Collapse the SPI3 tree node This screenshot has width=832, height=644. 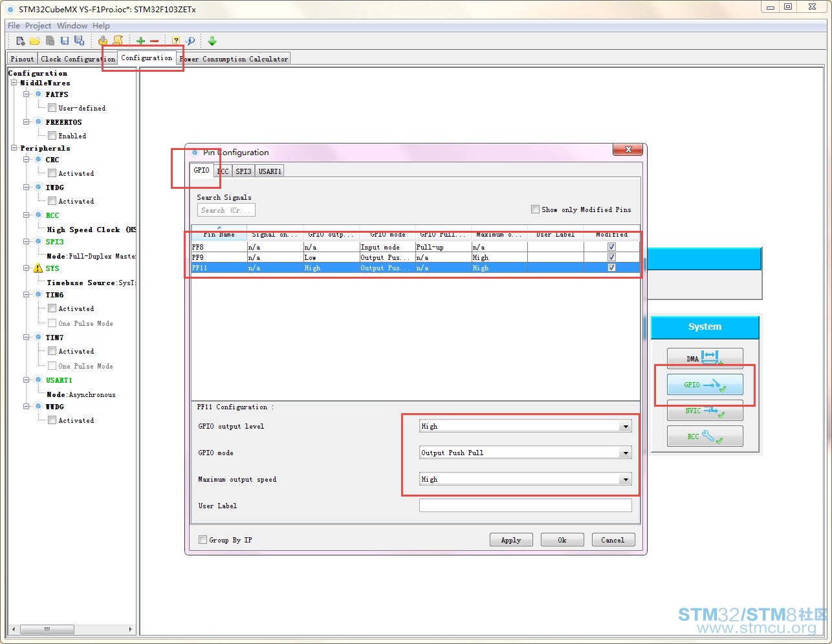(x=27, y=241)
